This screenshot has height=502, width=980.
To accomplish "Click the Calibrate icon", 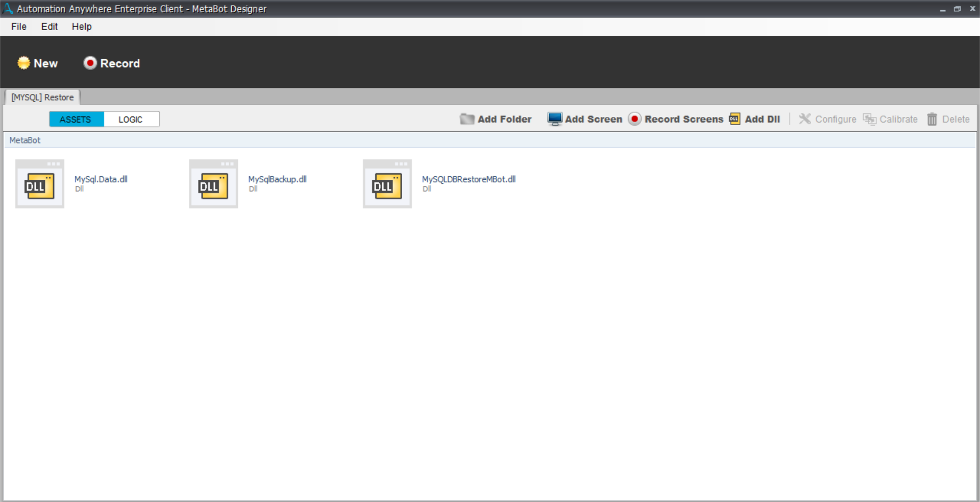I will point(869,119).
